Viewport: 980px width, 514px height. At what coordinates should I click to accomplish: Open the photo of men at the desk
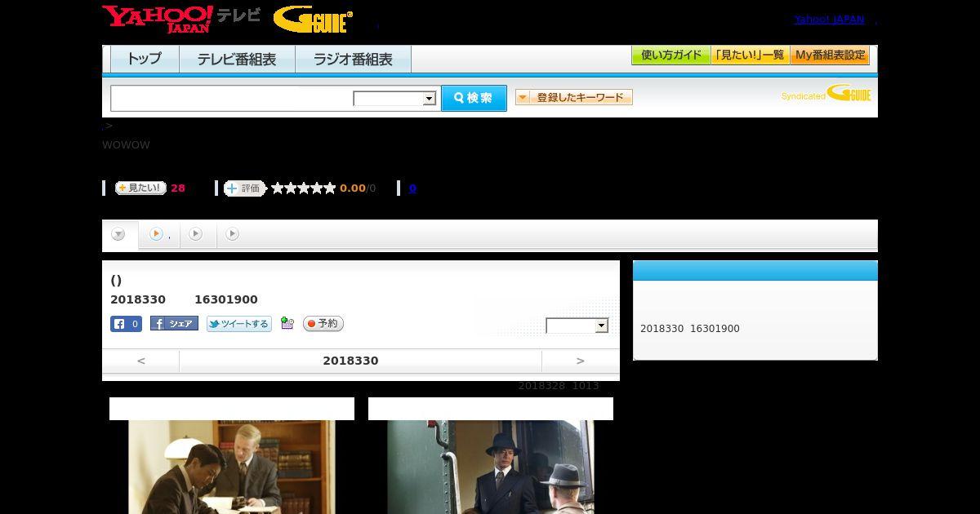(232, 467)
